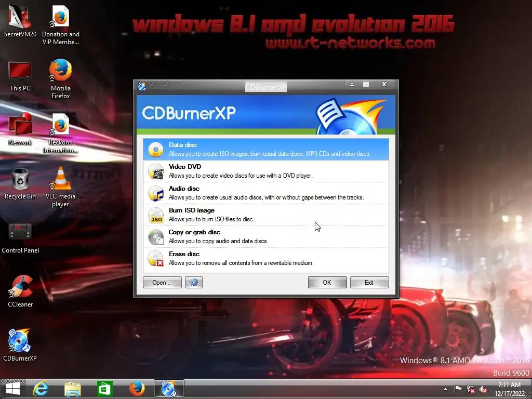Select the Burn ISO image icon
The width and height of the screenshot is (532, 399).
156,215
